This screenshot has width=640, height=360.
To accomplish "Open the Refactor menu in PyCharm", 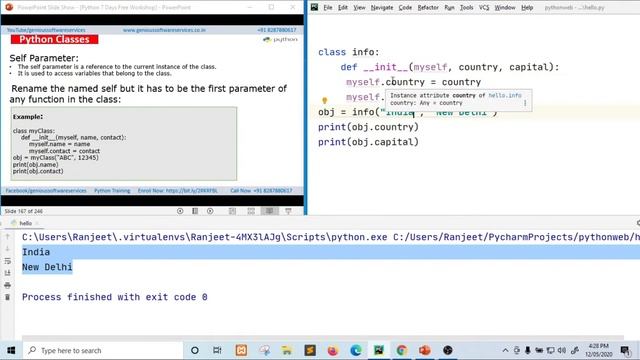I will [428, 7].
